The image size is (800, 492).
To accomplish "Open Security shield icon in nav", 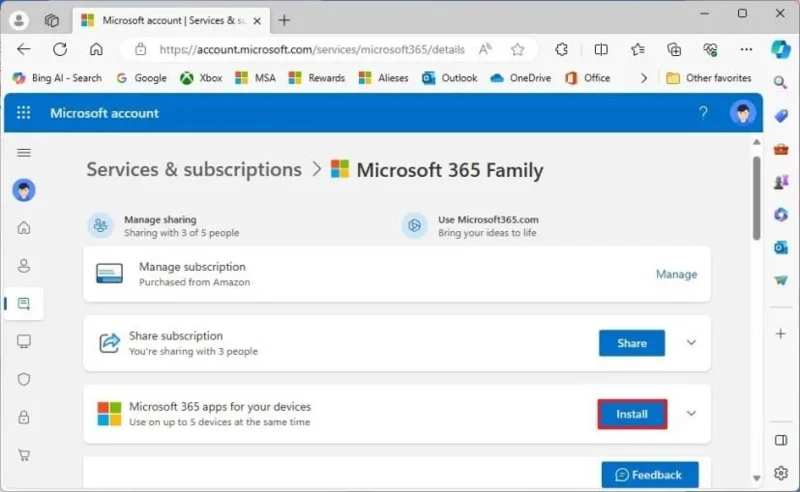I will pos(23,379).
